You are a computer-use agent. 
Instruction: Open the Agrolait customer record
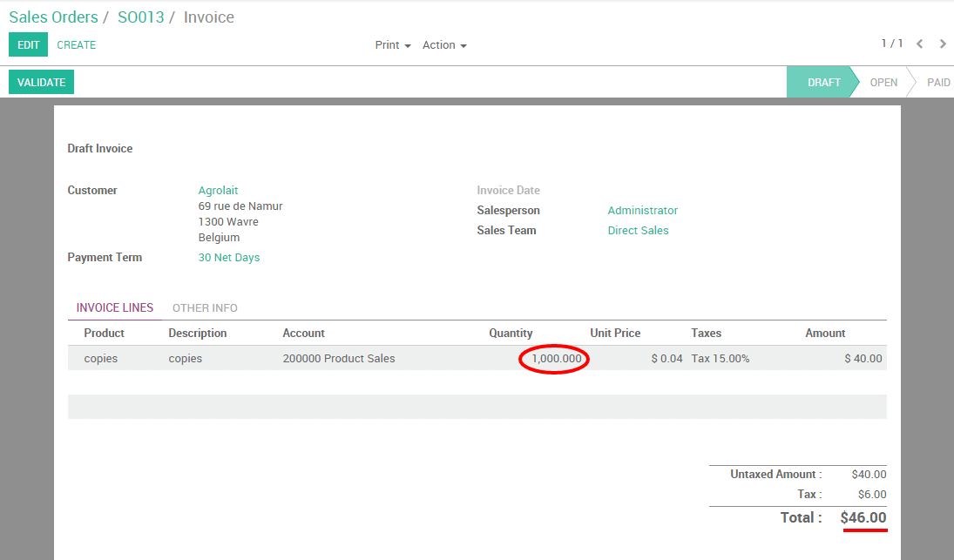click(x=218, y=190)
